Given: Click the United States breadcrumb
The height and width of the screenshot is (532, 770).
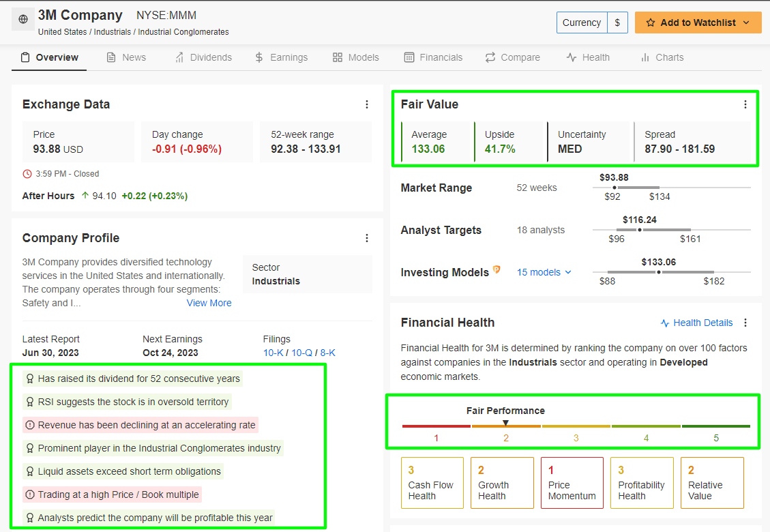Looking at the screenshot, I should click(x=62, y=32).
